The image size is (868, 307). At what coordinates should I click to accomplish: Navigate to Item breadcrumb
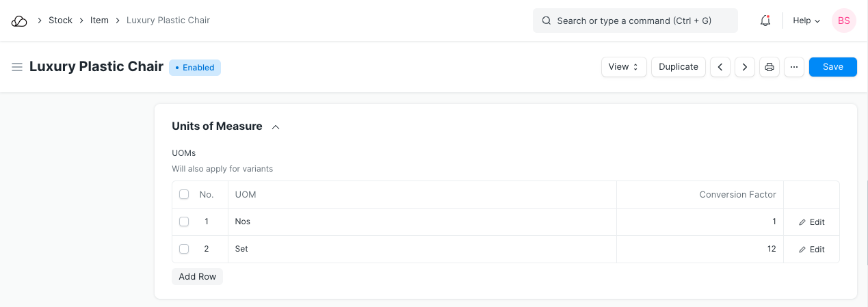(99, 21)
